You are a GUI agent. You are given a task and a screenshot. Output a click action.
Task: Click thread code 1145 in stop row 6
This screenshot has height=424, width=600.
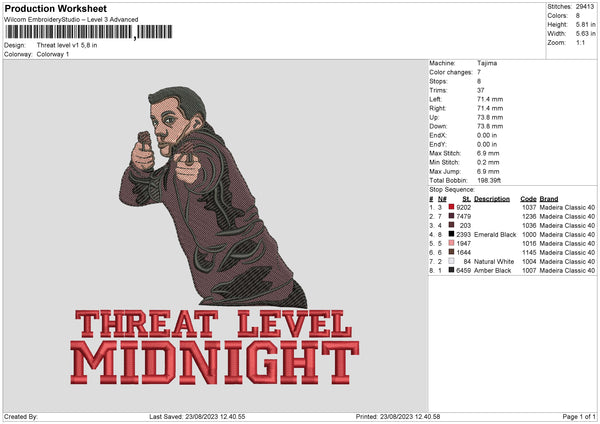click(529, 252)
